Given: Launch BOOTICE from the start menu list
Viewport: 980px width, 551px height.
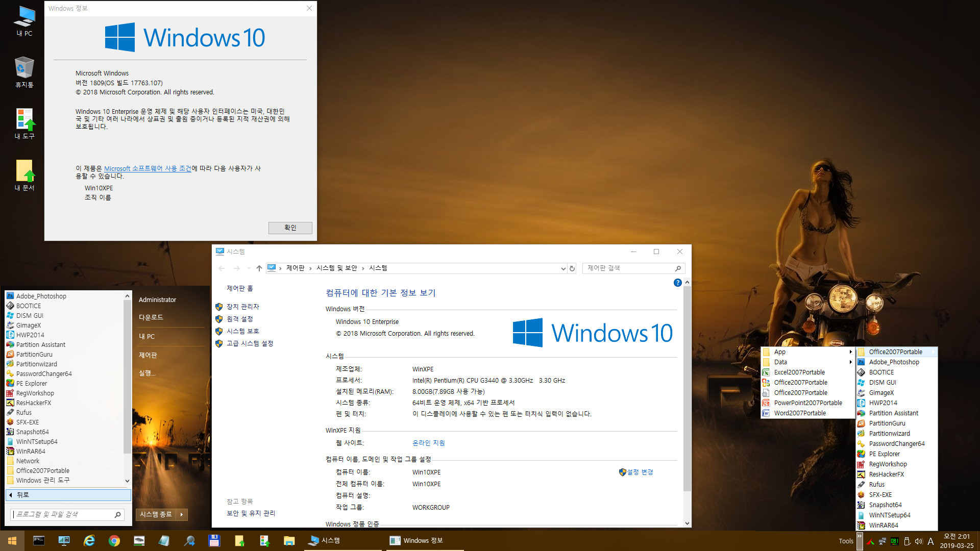Looking at the screenshot, I should tap(29, 306).
